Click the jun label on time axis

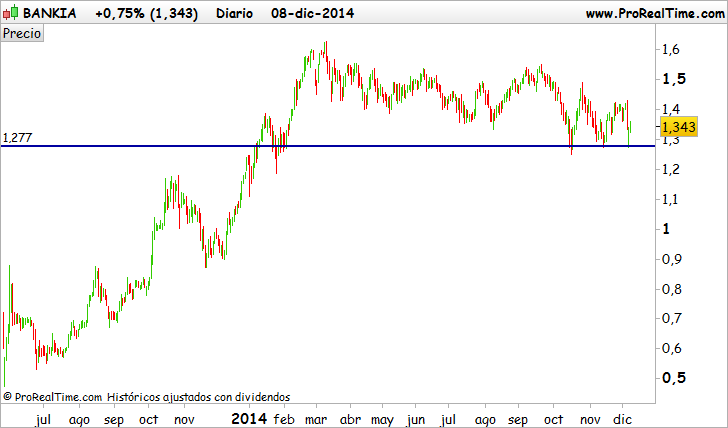[x=416, y=421]
